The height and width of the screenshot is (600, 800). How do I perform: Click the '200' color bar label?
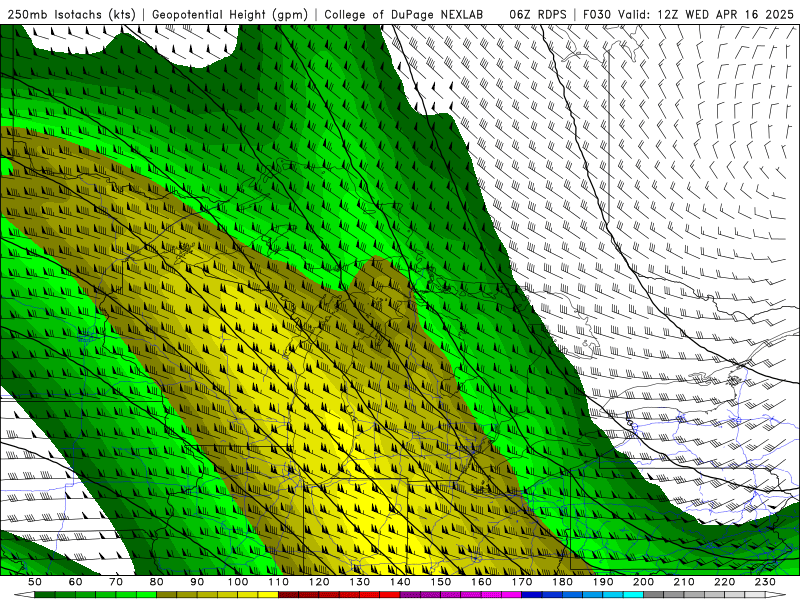(643, 582)
